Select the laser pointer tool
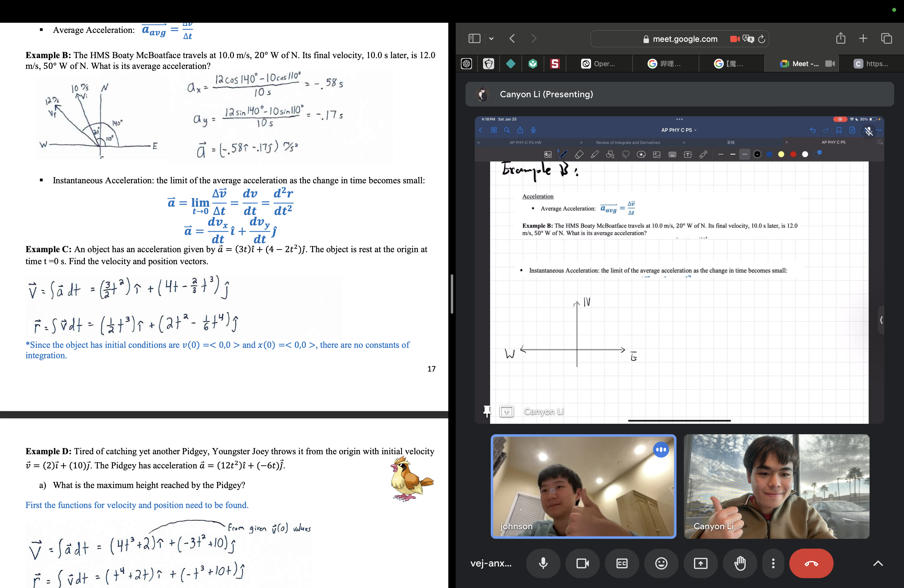Viewport: 904px width, 588px height. (703, 154)
